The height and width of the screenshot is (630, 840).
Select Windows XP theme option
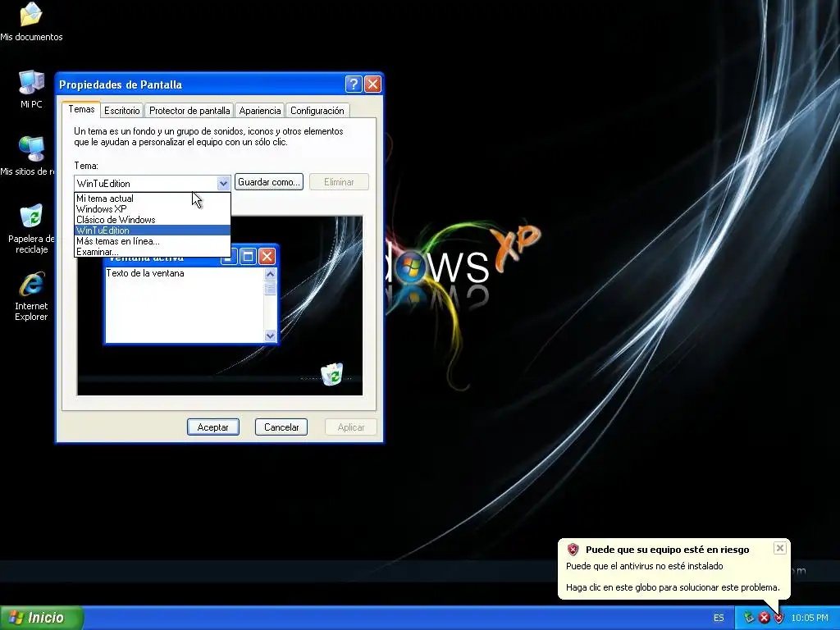point(152,209)
